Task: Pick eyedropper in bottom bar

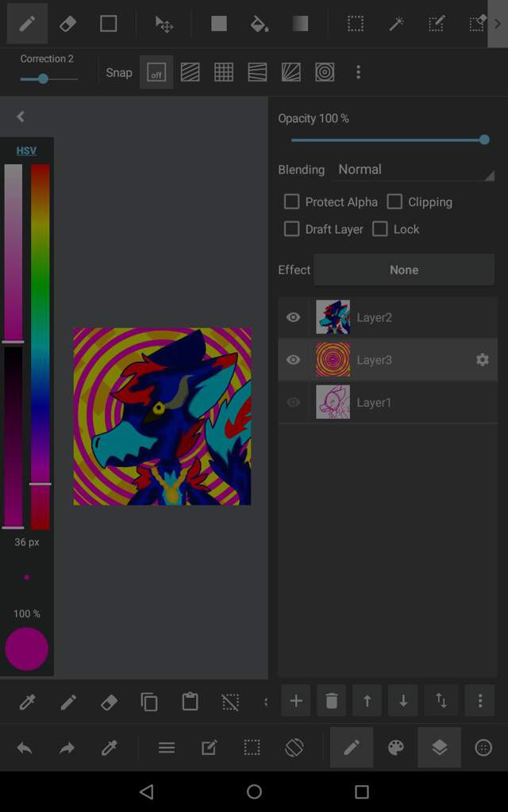Action: point(109,748)
